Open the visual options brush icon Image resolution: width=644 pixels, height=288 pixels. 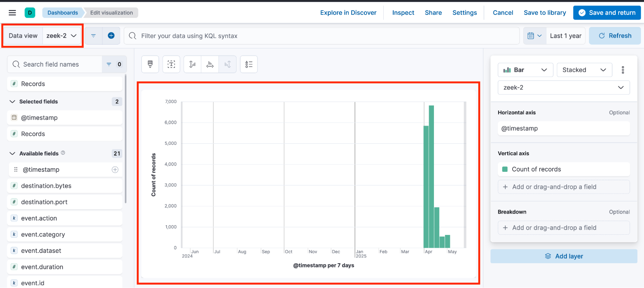point(150,64)
